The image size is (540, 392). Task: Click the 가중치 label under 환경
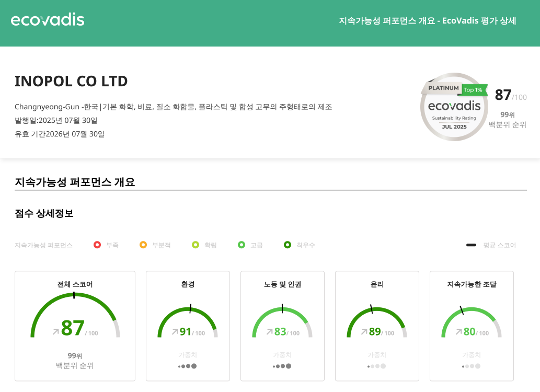pyautogui.click(x=188, y=355)
